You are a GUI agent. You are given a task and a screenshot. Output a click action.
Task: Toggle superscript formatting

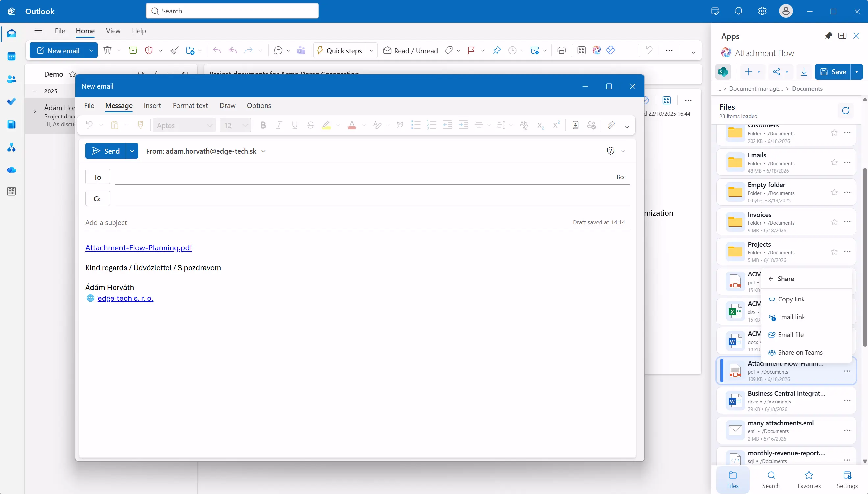coord(556,125)
